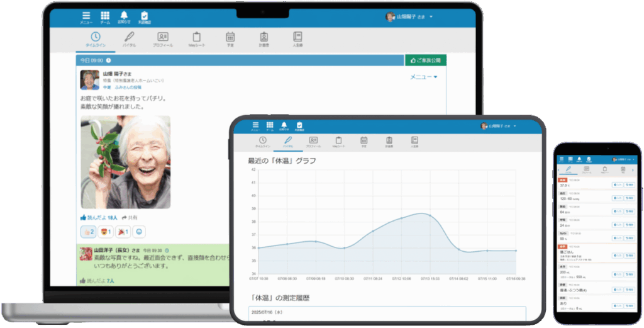Open clipboard check icon on phone header
The height and width of the screenshot is (328, 644).
[589, 159]
